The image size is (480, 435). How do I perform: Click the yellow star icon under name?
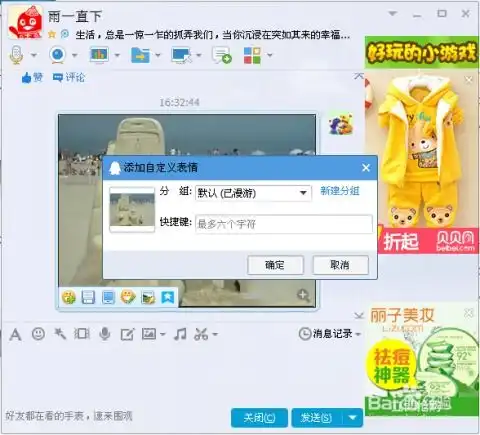[52, 34]
